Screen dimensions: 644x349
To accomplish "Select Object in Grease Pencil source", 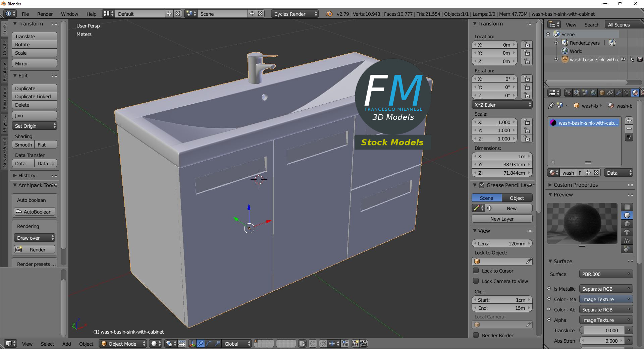I will 517,198.
